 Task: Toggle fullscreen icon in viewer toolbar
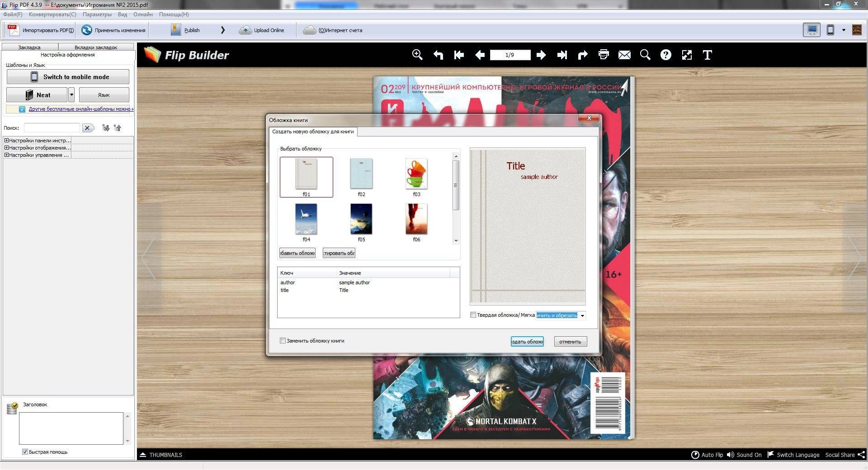(x=687, y=55)
